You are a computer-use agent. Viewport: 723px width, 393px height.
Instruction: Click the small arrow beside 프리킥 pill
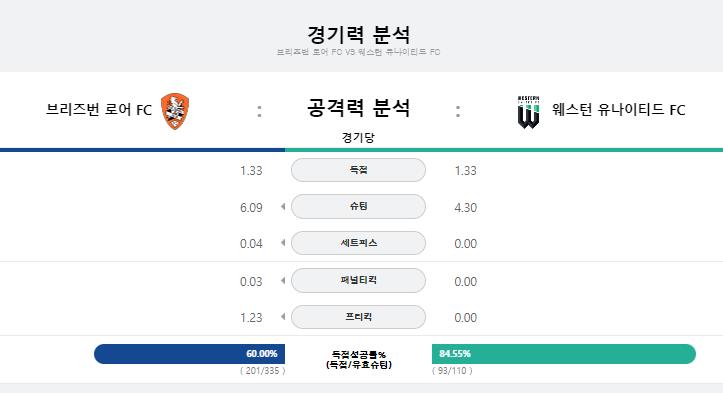pyautogui.click(x=283, y=317)
